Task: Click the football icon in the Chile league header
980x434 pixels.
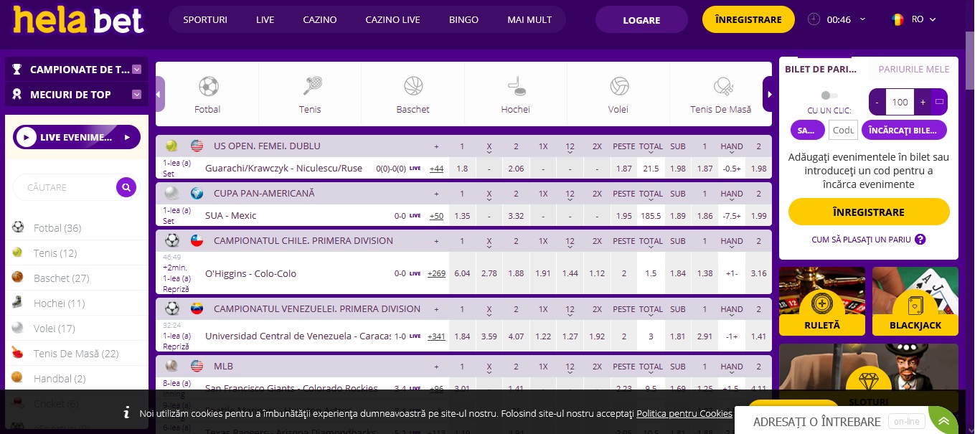Action: pyautogui.click(x=171, y=240)
